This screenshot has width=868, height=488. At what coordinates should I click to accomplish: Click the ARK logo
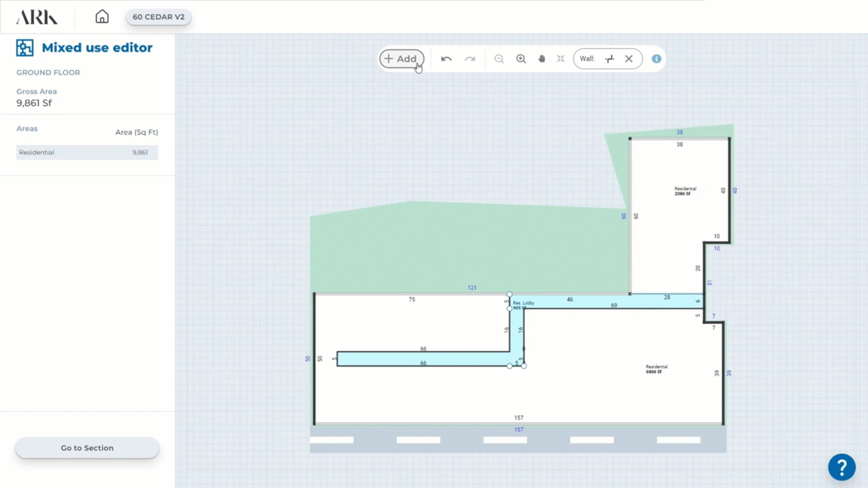coord(37,17)
